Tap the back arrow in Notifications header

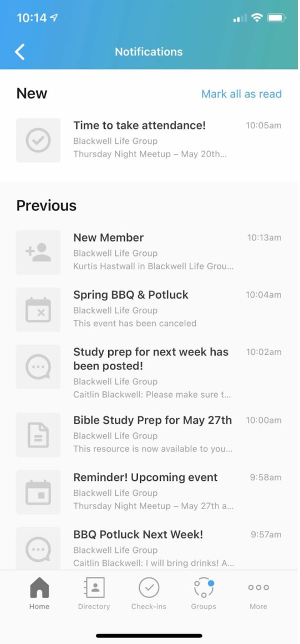tap(20, 52)
